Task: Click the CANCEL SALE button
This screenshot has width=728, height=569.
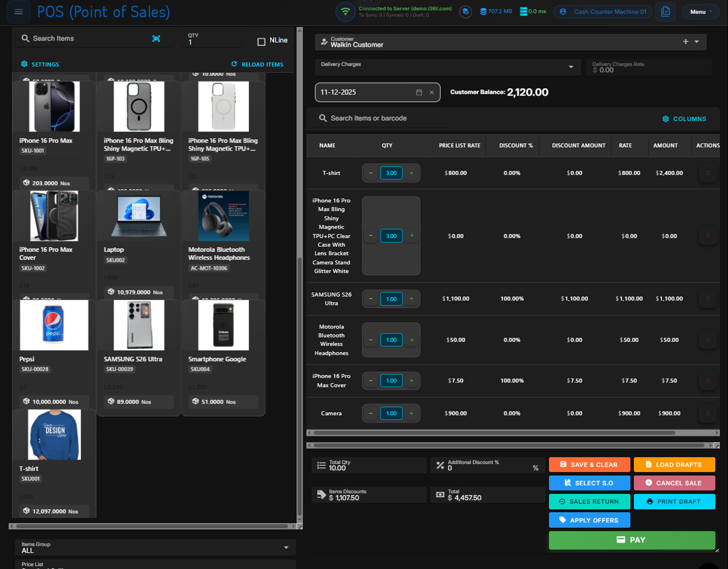Action: point(674,483)
